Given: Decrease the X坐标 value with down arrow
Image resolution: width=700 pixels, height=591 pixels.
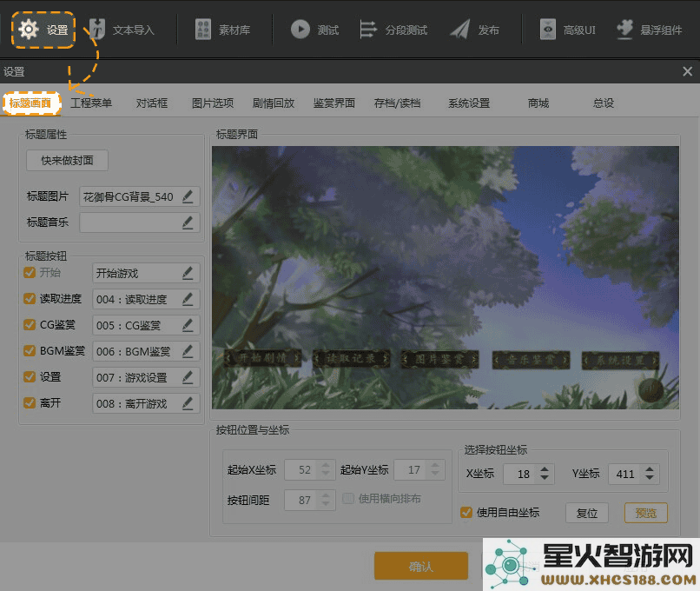Looking at the screenshot, I should pyautogui.click(x=545, y=477).
